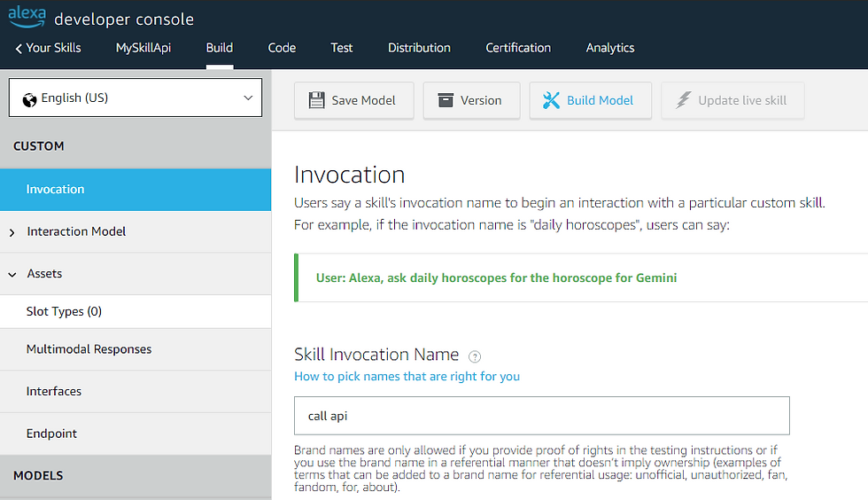The width and height of the screenshot is (868, 500).
Task: Click the developer console title text
Action: [x=124, y=20]
